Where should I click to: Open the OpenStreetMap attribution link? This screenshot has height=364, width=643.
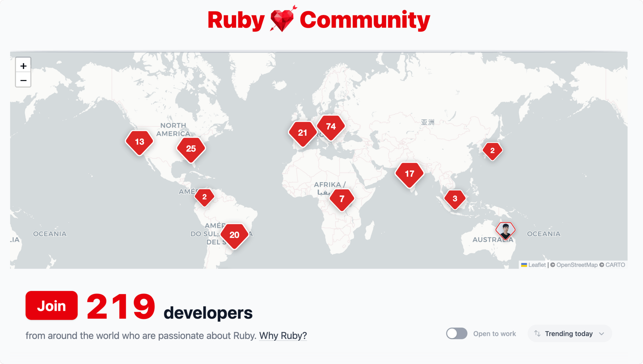(577, 265)
